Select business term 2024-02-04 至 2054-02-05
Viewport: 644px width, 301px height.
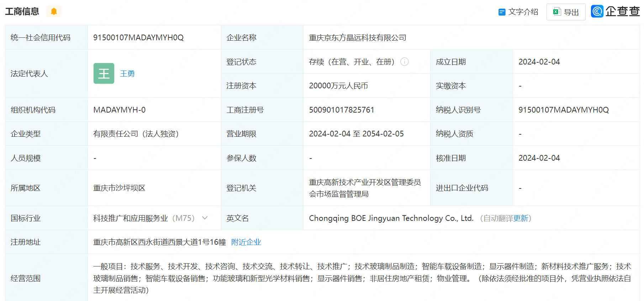click(356, 134)
